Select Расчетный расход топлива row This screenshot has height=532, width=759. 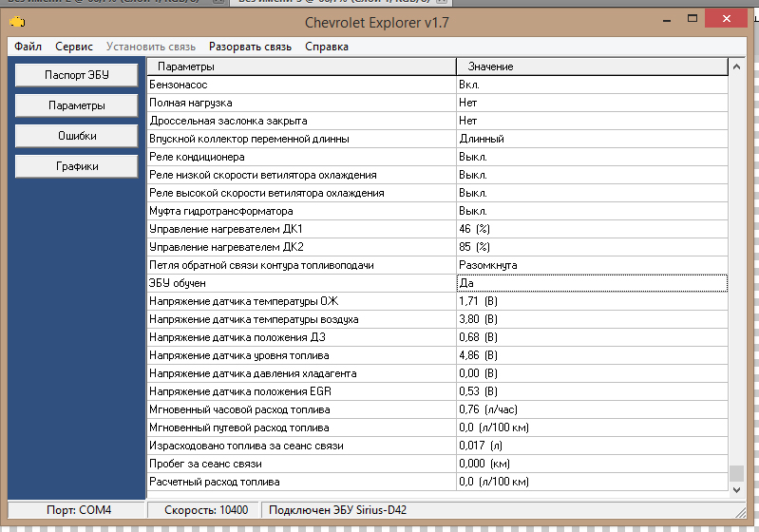437,483
